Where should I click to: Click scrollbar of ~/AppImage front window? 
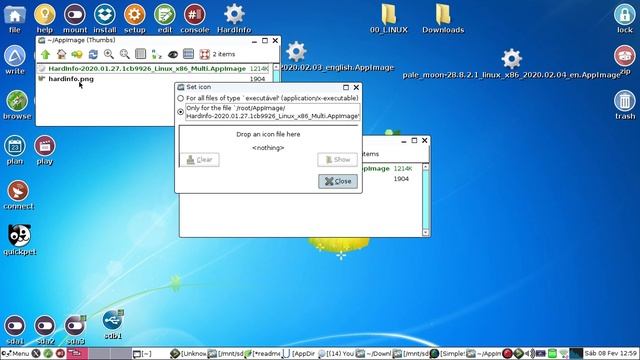(x=276, y=73)
